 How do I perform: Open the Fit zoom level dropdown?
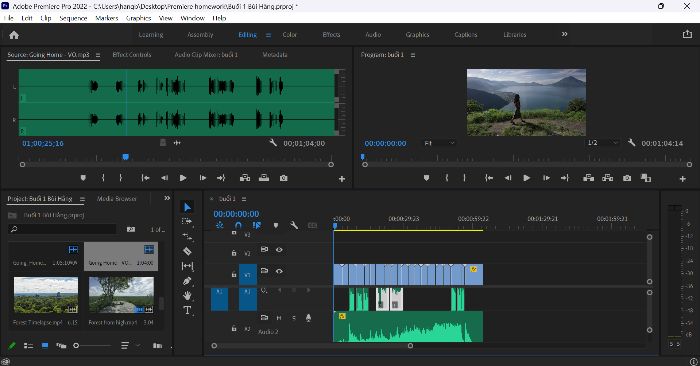pos(439,143)
